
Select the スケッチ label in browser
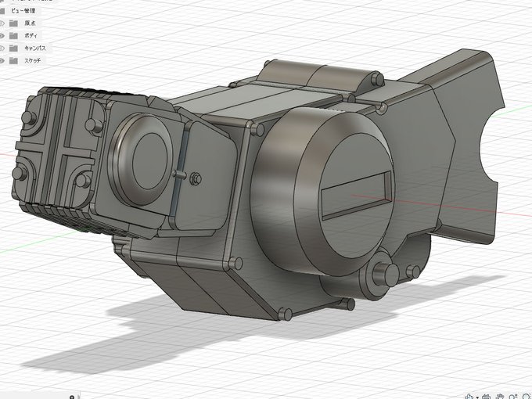[33, 61]
